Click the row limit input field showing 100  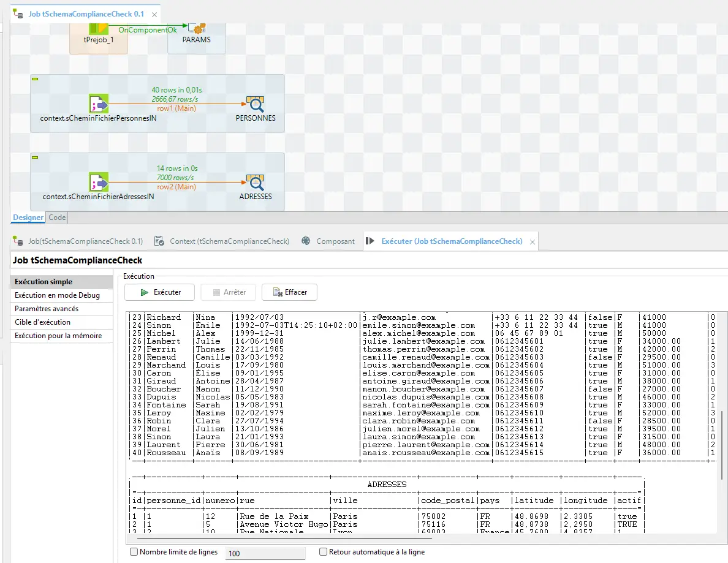265,553
